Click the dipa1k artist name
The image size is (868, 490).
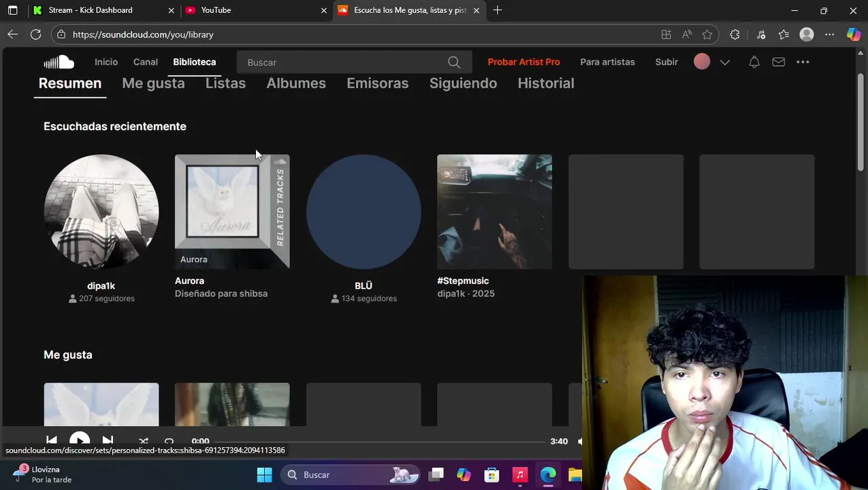tap(101, 286)
